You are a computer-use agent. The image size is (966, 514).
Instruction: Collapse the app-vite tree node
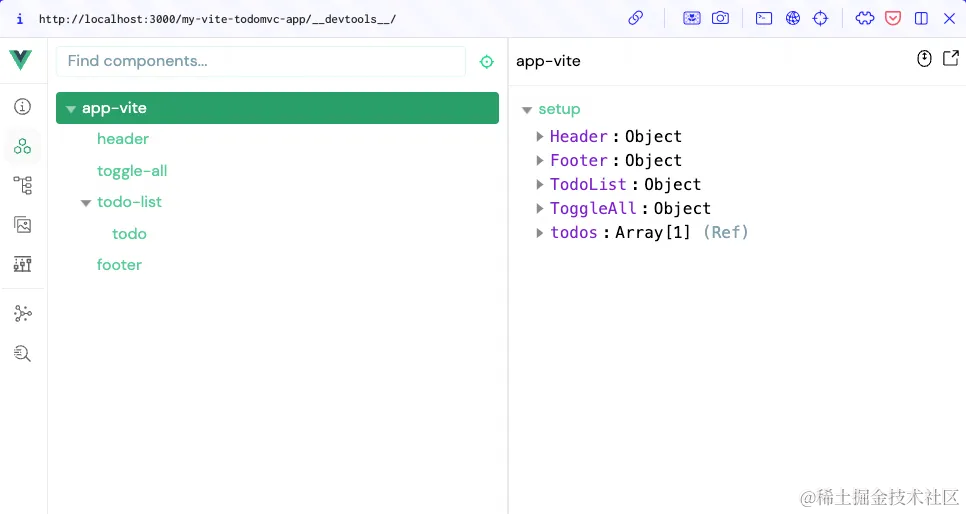coord(71,109)
